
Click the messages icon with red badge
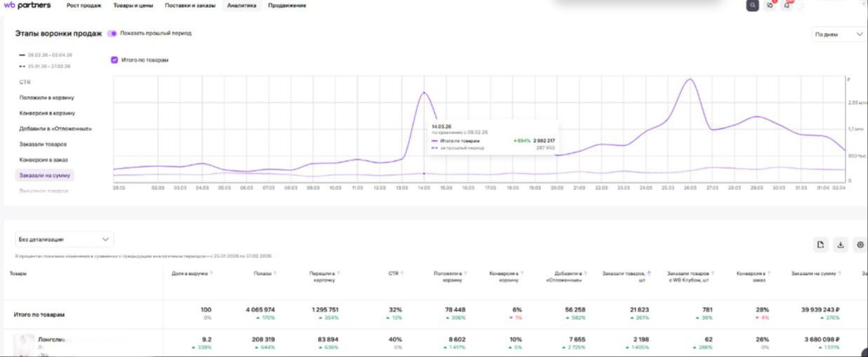pyautogui.click(x=770, y=6)
